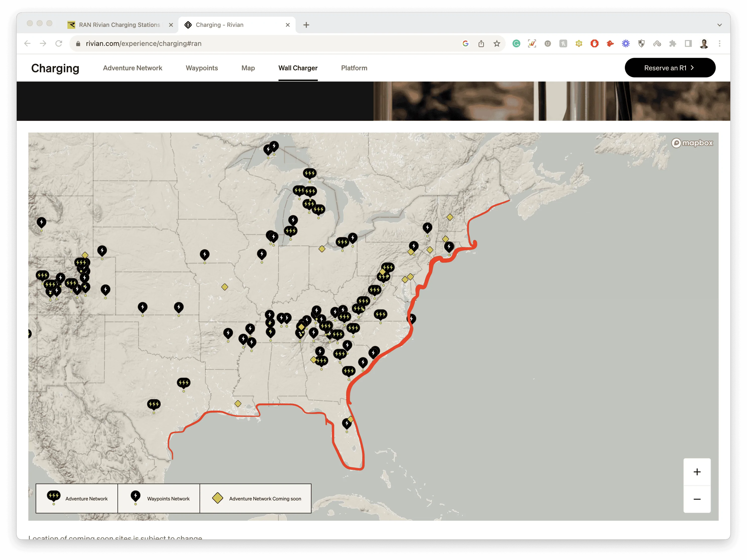The height and width of the screenshot is (560, 747).
Task: Click the browser forward arrow
Action: click(x=43, y=44)
